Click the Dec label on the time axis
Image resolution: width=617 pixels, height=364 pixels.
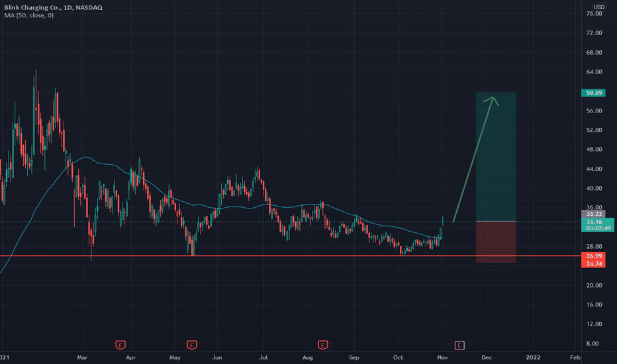(x=487, y=357)
